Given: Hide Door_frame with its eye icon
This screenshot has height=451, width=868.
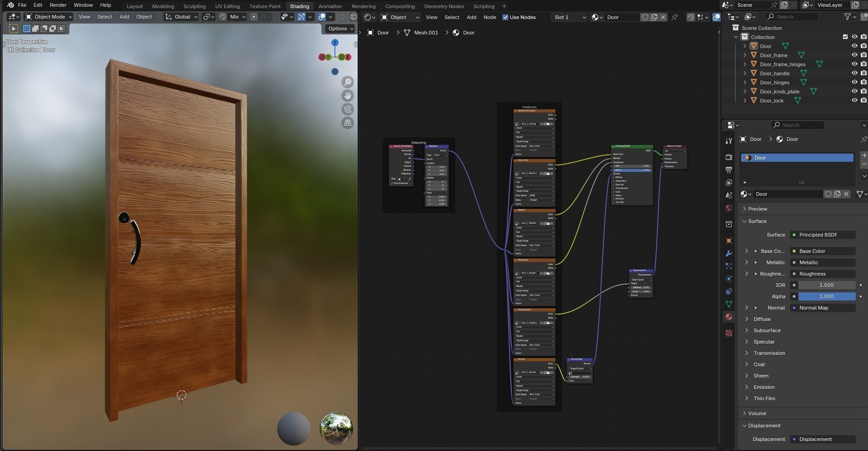Looking at the screenshot, I should pyautogui.click(x=854, y=55).
